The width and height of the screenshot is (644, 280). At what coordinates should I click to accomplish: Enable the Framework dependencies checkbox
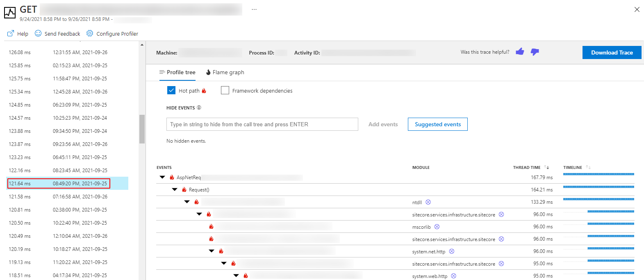(225, 90)
